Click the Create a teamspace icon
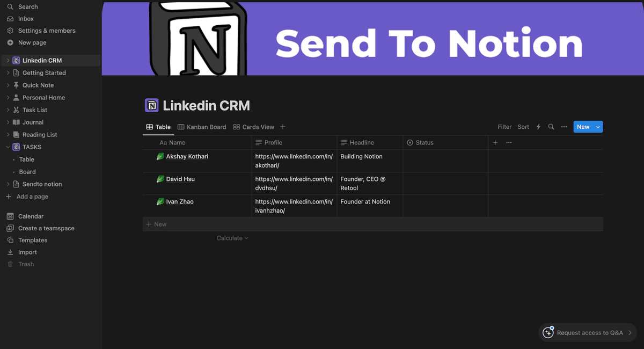 (x=10, y=228)
